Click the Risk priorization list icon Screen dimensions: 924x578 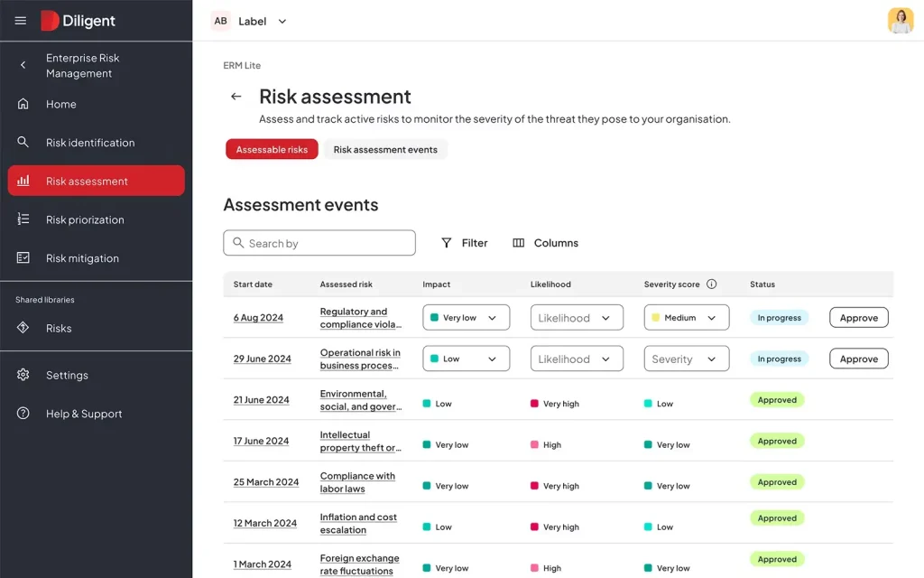coord(23,219)
